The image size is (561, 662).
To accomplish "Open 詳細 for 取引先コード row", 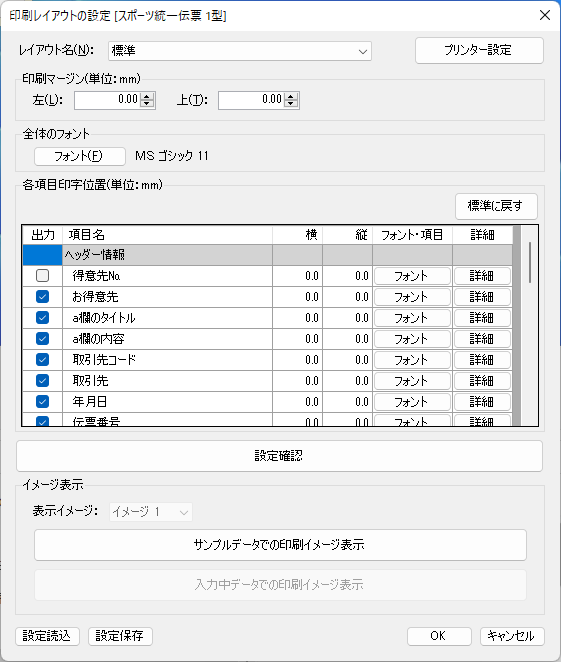I will coord(482,360).
